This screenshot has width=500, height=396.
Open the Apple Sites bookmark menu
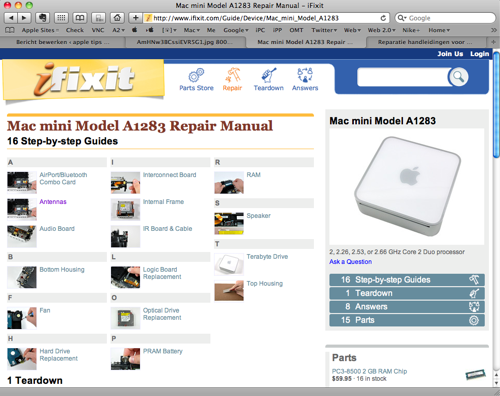[x=40, y=30]
